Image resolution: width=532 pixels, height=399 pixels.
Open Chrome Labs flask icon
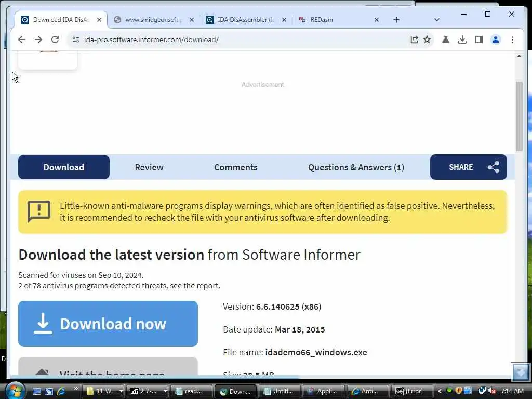point(445,39)
